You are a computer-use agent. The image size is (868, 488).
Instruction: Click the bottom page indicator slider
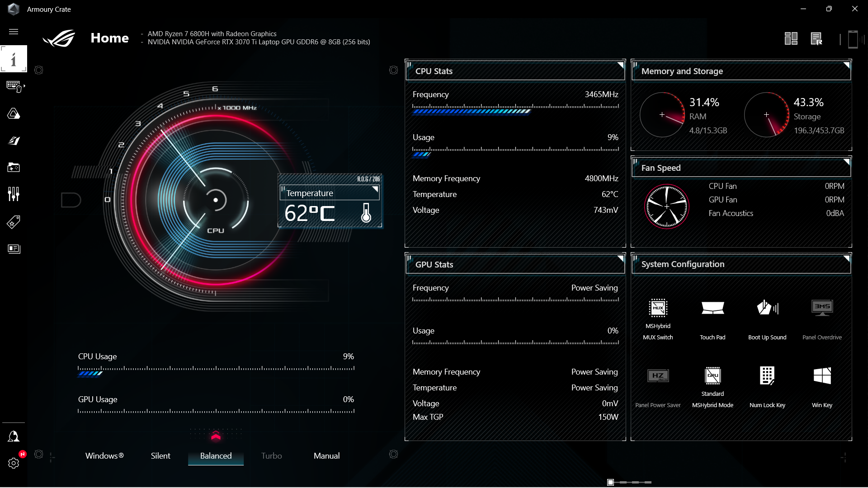tap(629, 482)
